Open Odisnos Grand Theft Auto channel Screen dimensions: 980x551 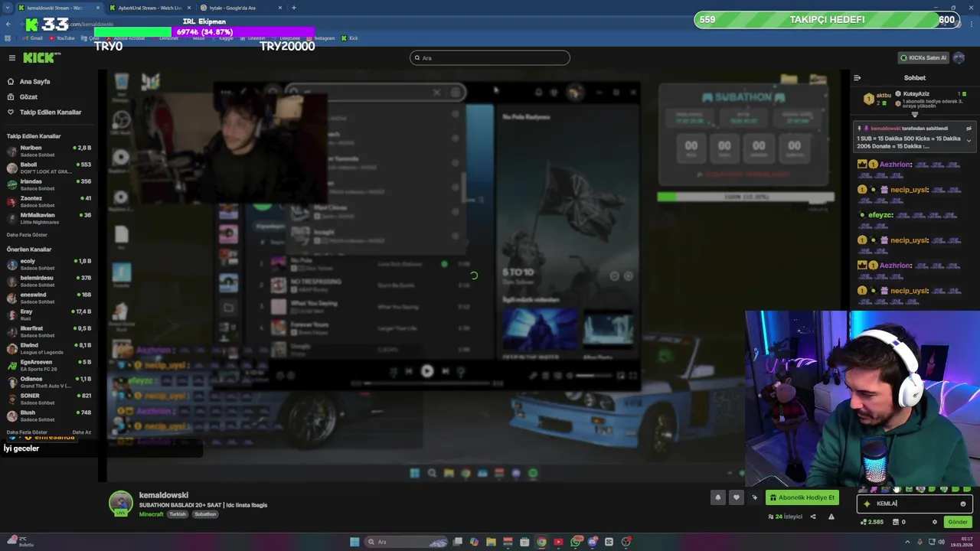pyautogui.click(x=48, y=382)
